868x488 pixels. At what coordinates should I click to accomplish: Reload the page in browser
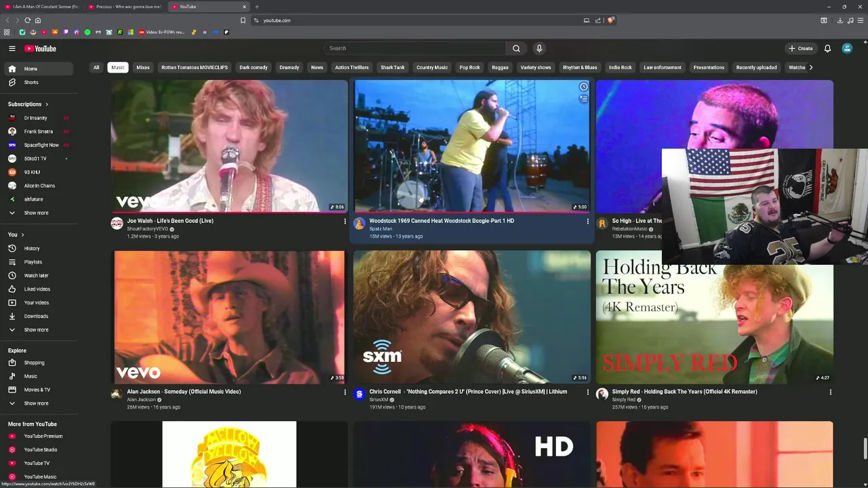pos(27,20)
